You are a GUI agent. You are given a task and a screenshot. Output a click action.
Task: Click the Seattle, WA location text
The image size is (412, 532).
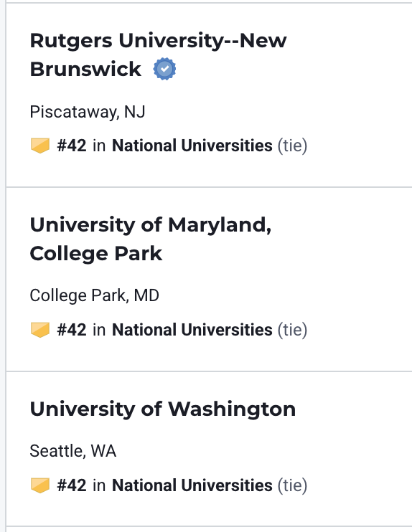73,451
